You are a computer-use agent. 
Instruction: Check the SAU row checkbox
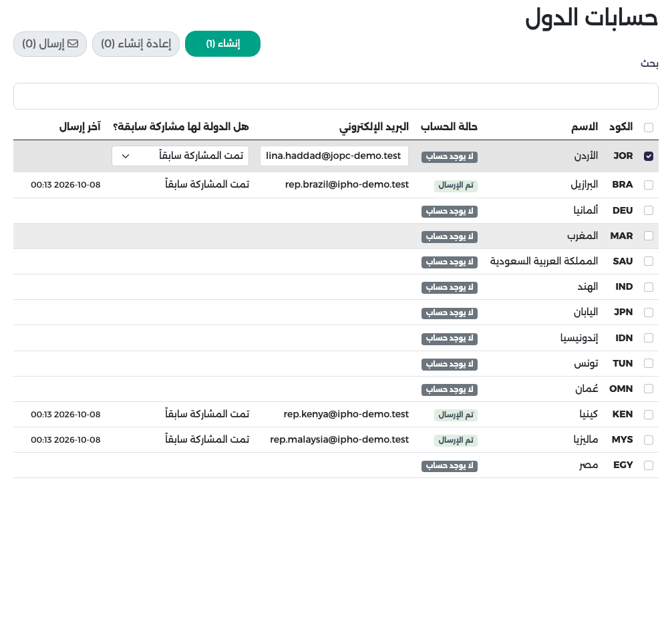pyautogui.click(x=649, y=261)
